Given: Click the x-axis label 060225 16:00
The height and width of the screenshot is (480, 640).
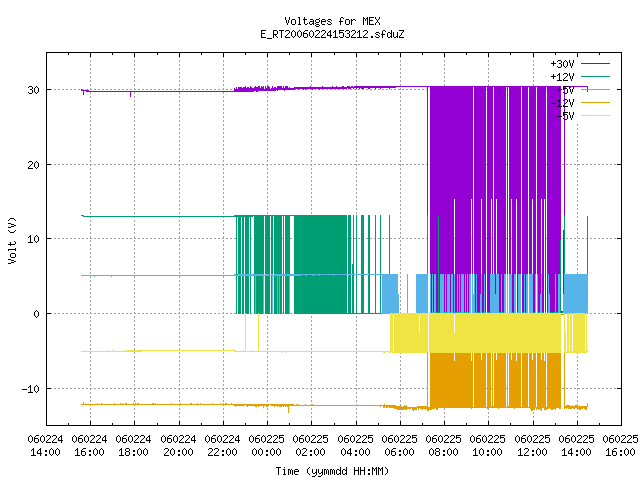Looking at the screenshot, I should [620, 446].
